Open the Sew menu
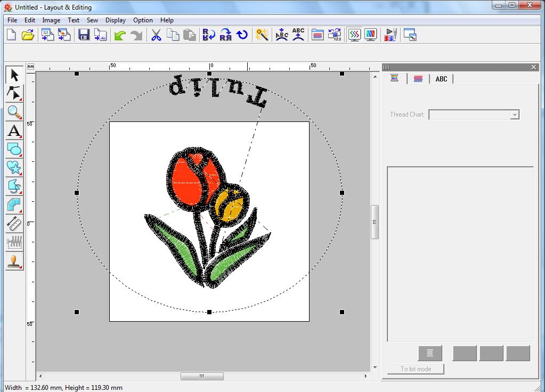Viewport: 545px width, 392px height. coord(92,20)
